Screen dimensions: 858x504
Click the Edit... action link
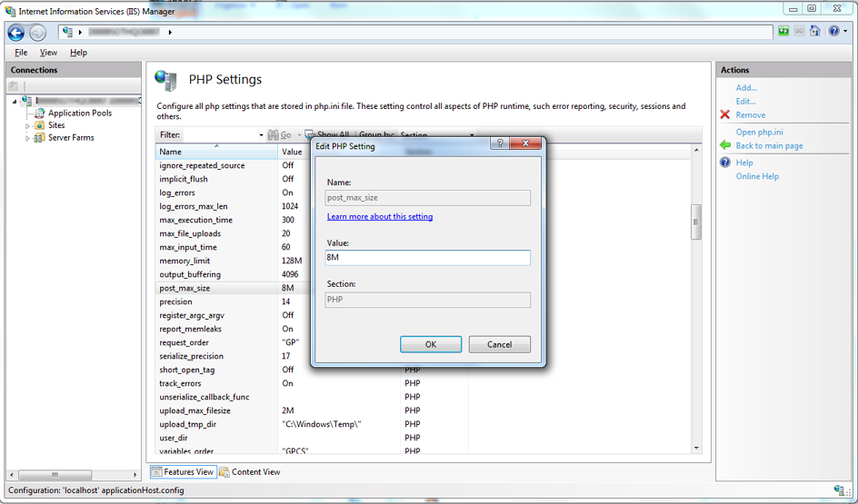point(746,101)
